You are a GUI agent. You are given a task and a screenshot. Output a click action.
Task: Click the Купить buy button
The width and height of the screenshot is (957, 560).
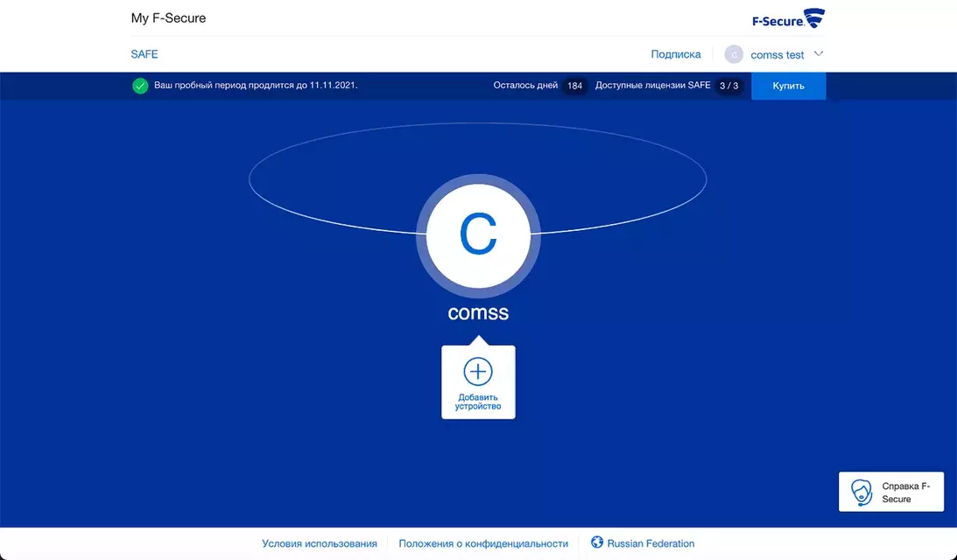point(788,86)
